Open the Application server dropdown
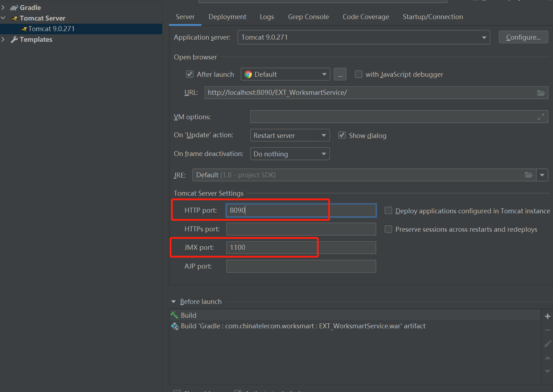The width and height of the screenshot is (553, 392). pos(364,37)
